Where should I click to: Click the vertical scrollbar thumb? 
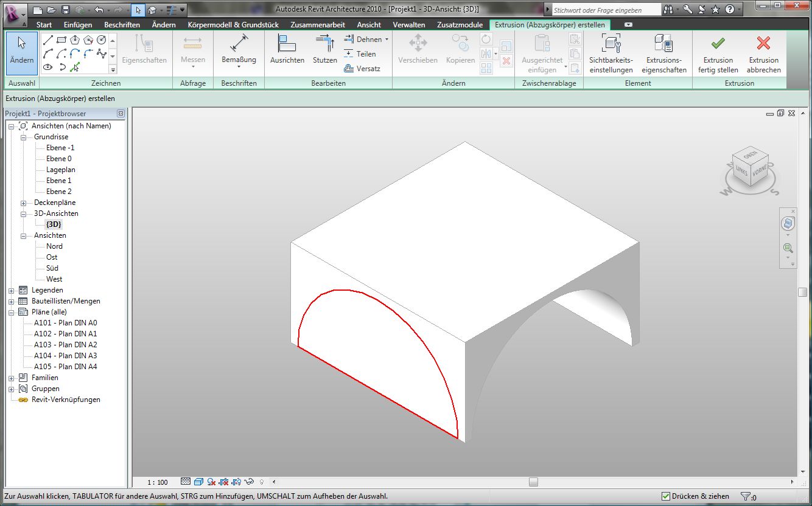pos(803,292)
